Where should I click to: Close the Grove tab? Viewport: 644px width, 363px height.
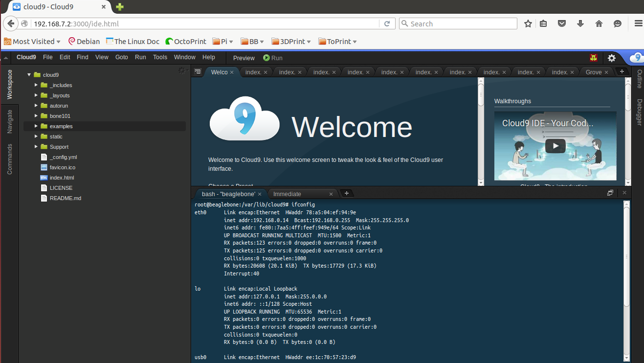pyautogui.click(x=606, y=72)
